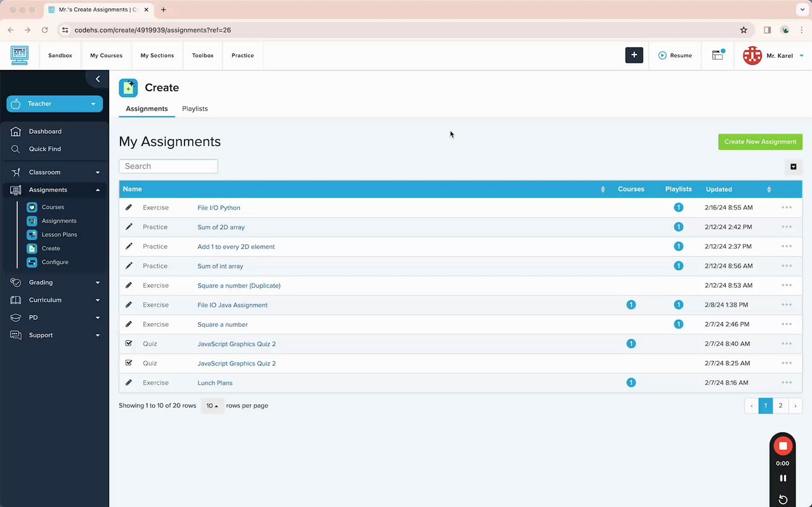Open the Dashboard home icon
Screen dimensions: 812x507
[x=16, y=131]
